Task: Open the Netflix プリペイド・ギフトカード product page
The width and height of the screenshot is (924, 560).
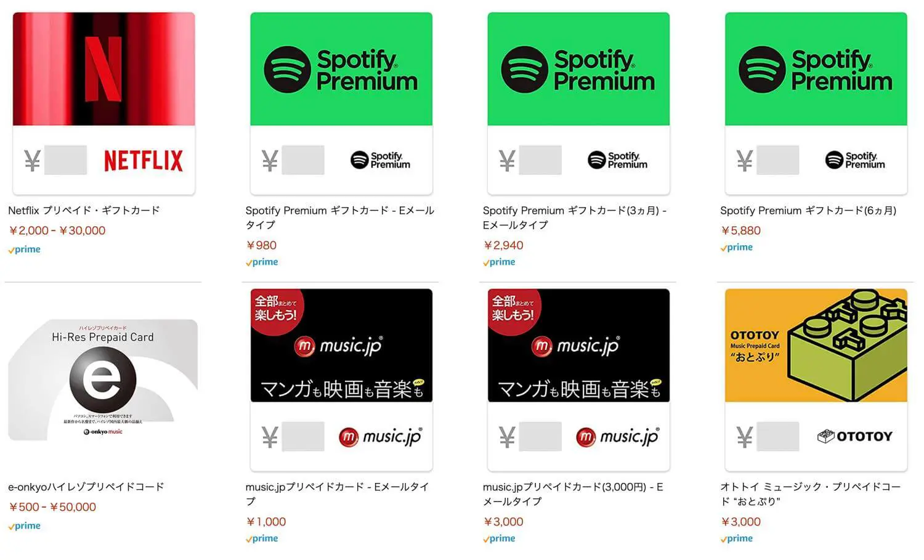Action: point(83,210)
